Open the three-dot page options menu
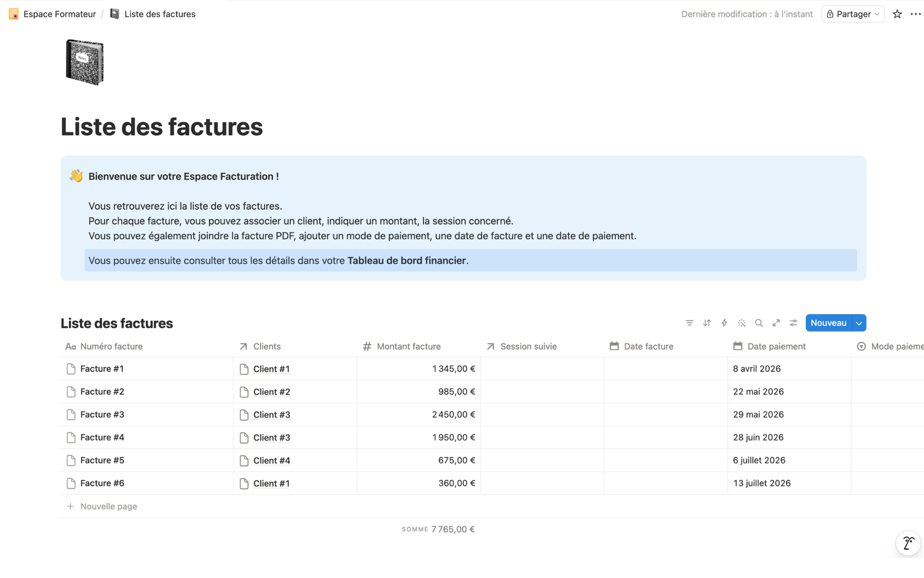Viewport: 924px width, 578px height. (915, 14)
